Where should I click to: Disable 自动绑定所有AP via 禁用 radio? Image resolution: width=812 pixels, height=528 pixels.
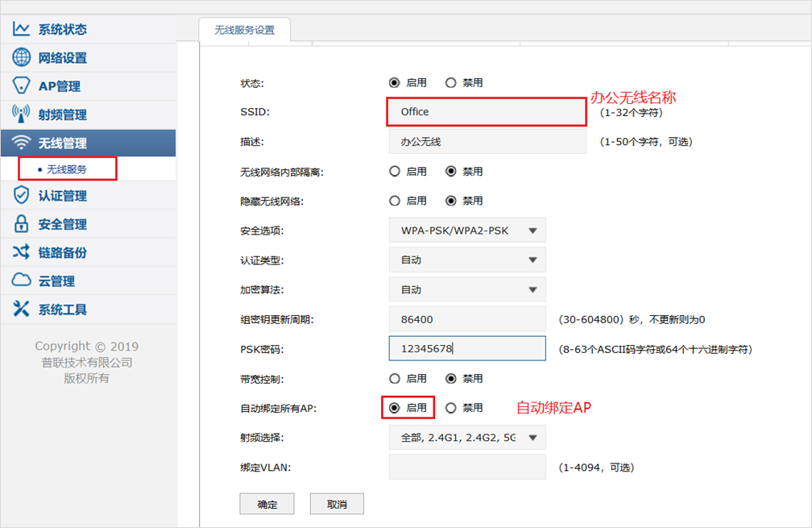(451, 408)
